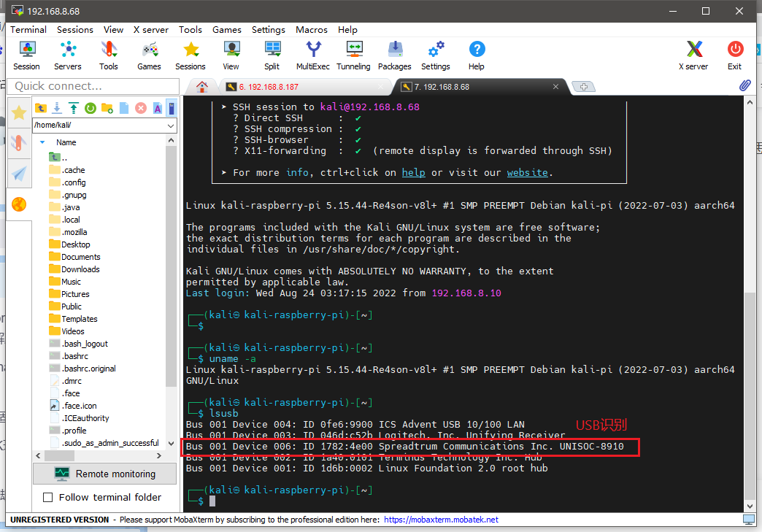This screenshot has width=762, height=532.
Task: Open a new tab with plus button
Action: point(584,87)
